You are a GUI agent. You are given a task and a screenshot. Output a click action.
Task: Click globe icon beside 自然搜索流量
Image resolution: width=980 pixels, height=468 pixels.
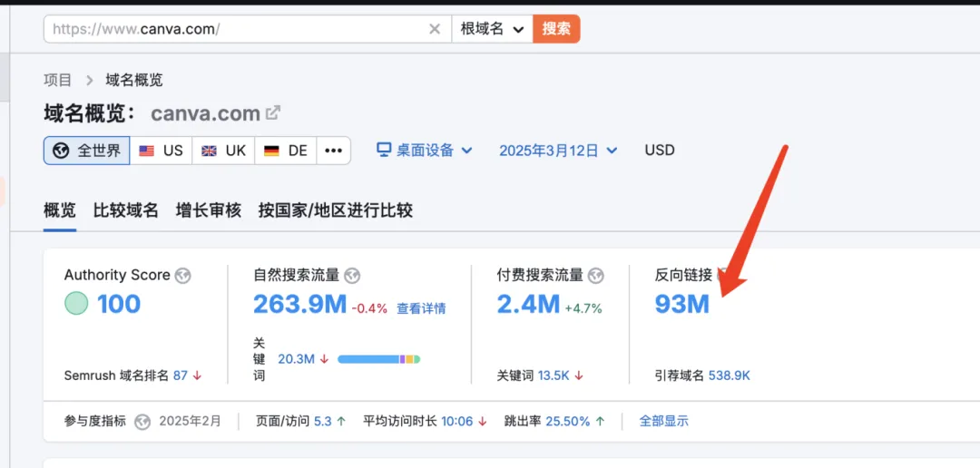point(352,276)
